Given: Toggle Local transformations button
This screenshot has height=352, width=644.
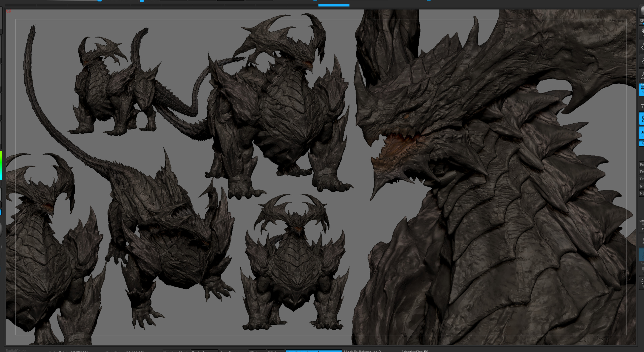Looking at the screenshot, I should coord(641,118).
